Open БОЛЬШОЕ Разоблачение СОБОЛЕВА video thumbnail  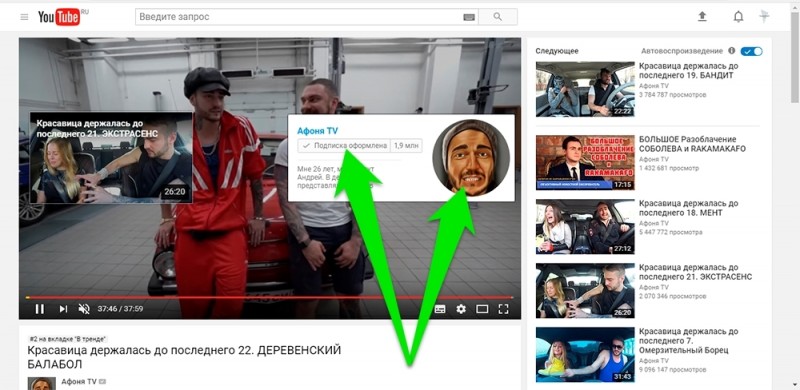tap(585, 162)
